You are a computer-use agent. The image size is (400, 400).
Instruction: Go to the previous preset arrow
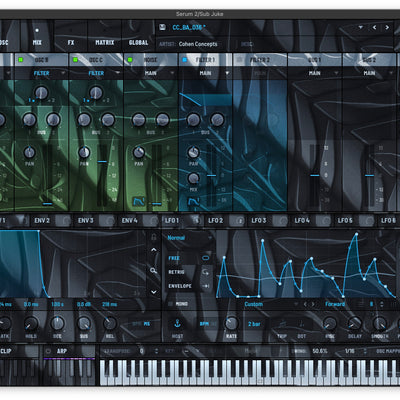[374, 27]
